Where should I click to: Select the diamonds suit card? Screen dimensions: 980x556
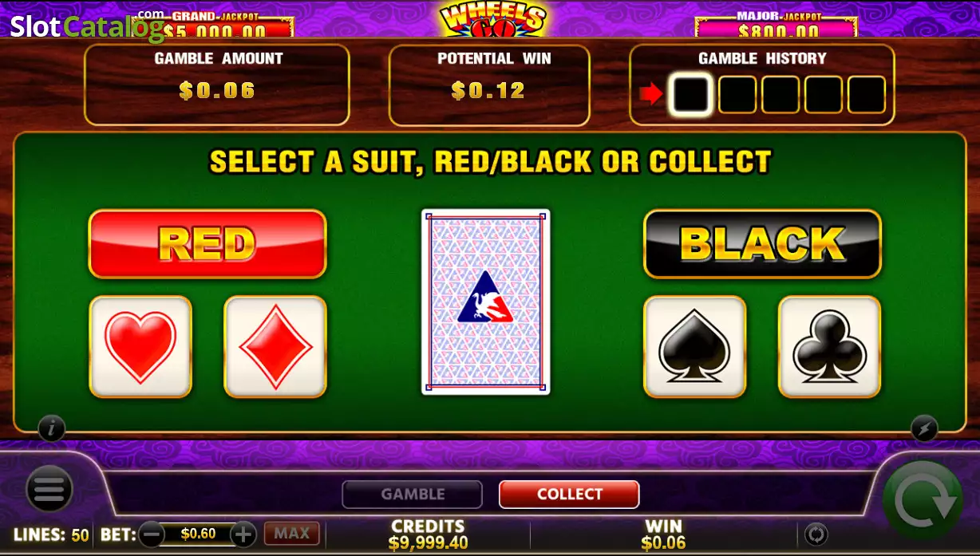(275, 346)
